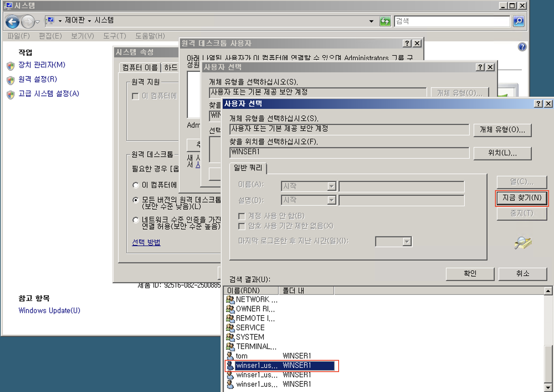554x392 pixels.
Task: Switch to the 컴퓨터 이름 tab
Action: point(140,68)
